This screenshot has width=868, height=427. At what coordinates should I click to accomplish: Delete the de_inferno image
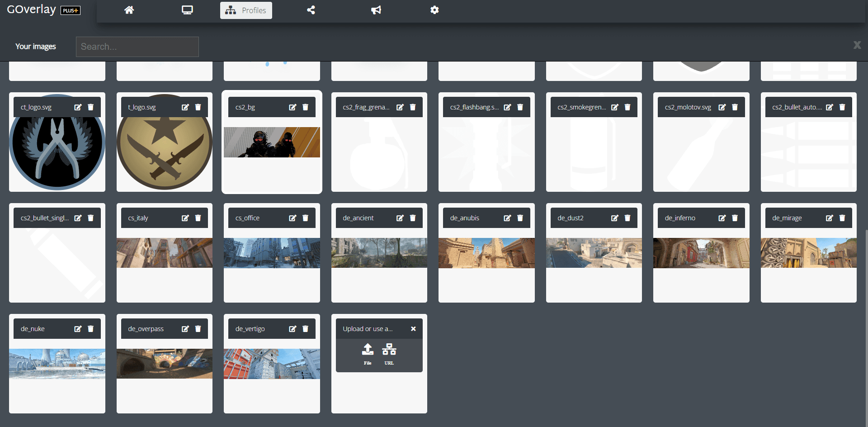pyautogui.click(x=735, y=218)
